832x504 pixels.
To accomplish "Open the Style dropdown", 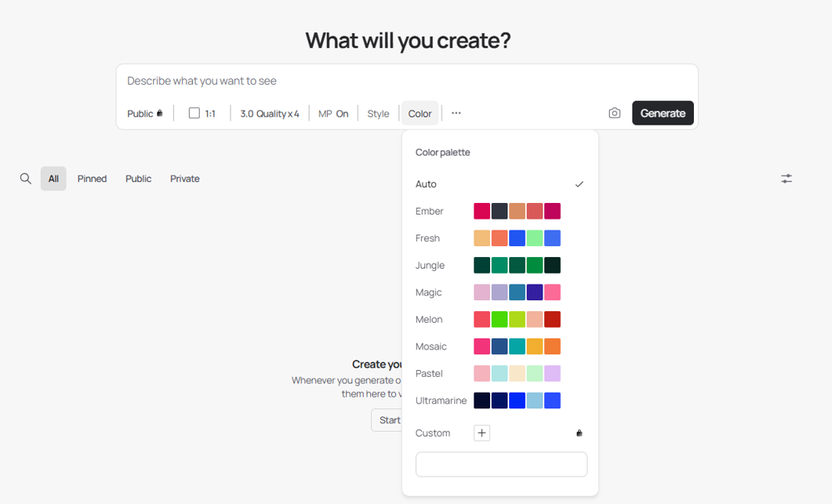I will pos(379,114).
